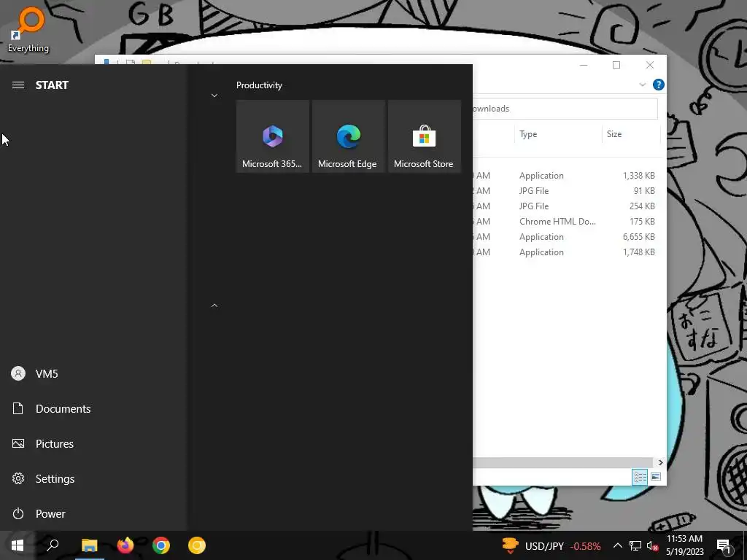
Task: Click the Productivity group header
Action: click(x=259, y=85)
